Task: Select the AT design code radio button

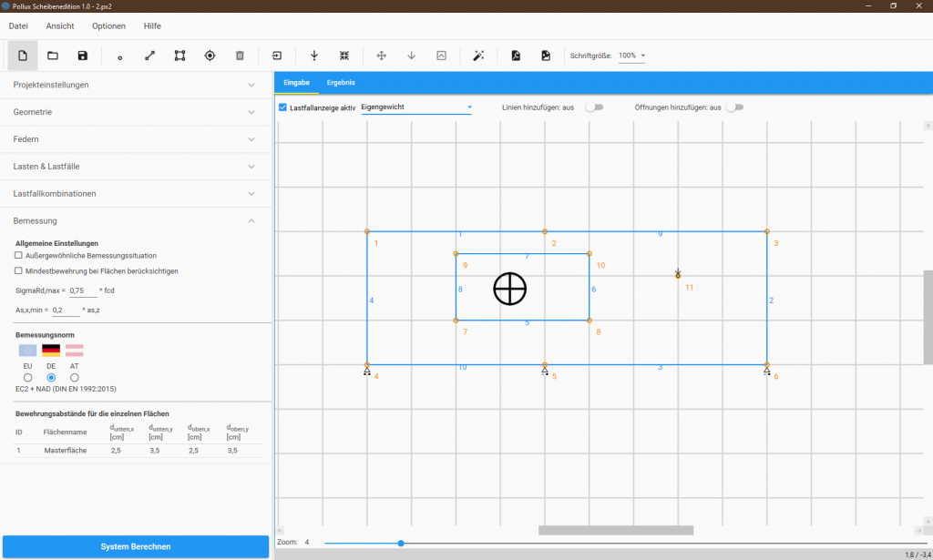Action: point(75,378)
